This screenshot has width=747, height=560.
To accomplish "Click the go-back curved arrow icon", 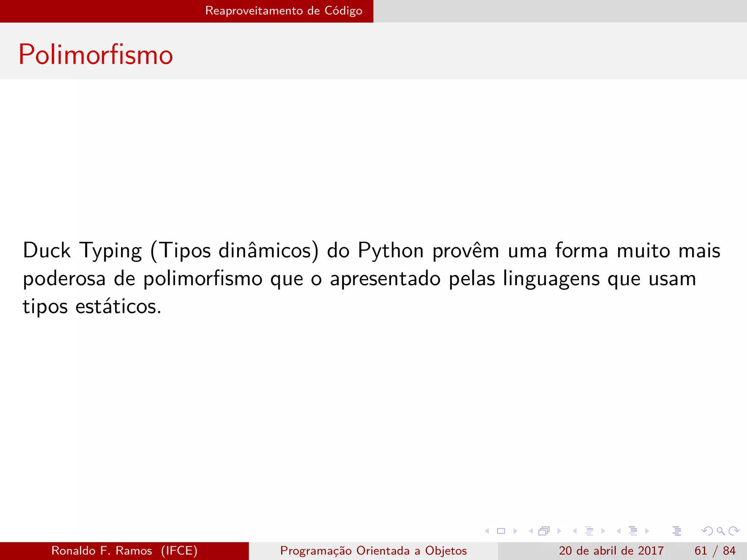I will coord(707,531).
